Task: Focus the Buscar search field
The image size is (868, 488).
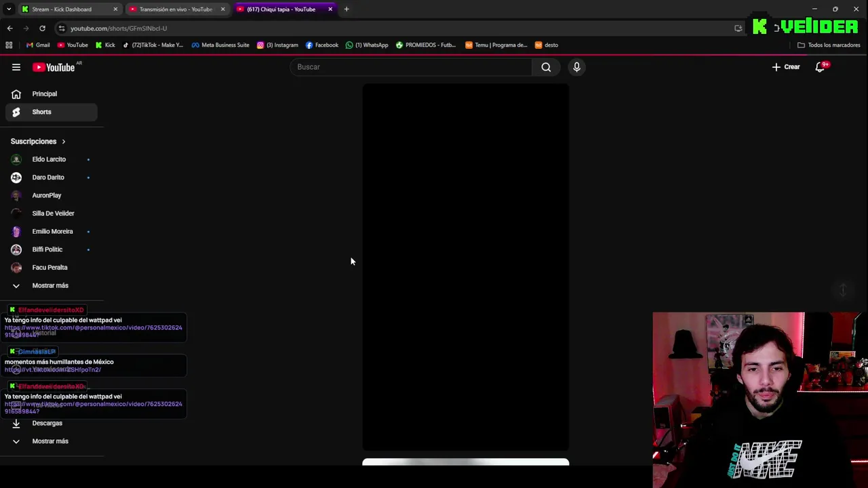Action: pos(412,67)
